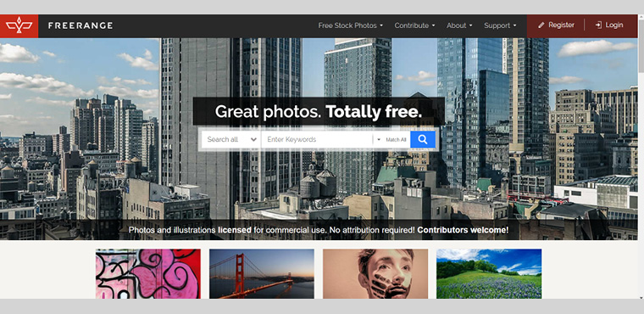Open the Support menu

500,25
